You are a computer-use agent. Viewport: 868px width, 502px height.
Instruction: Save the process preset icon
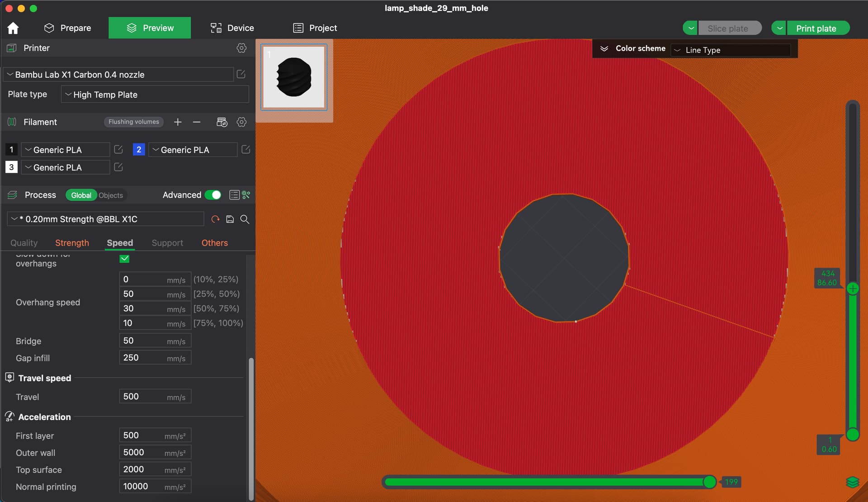tap(230, 219)
